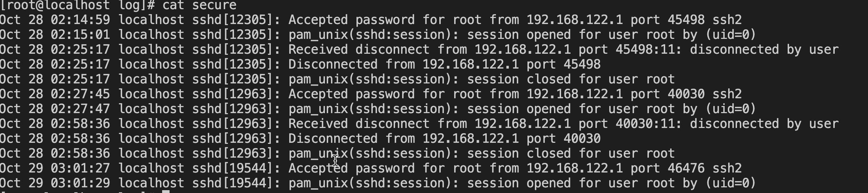Click the cursor block at bottom prompt

(166, 192)
